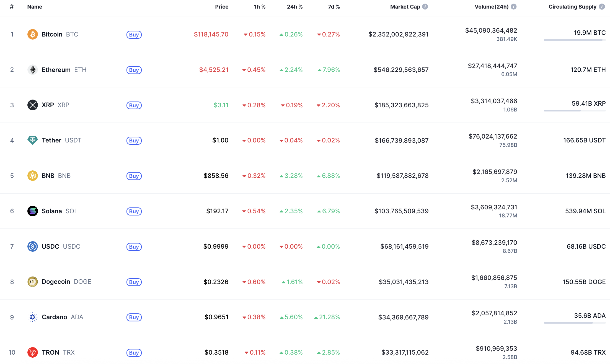Click the Buy button for Solana
The height and width of the screenshot is (364, 610).
coord(134,211)
